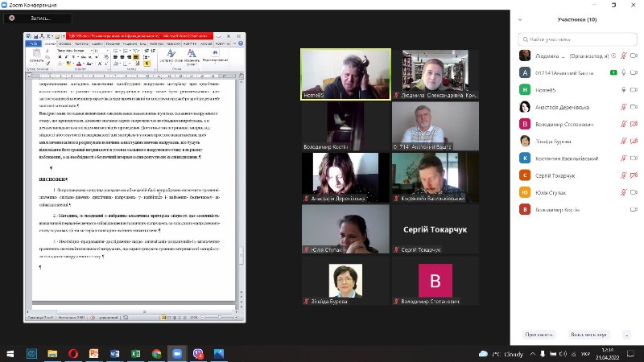Switch to the References (Ссылки) ribbon tab

(97, 43)
